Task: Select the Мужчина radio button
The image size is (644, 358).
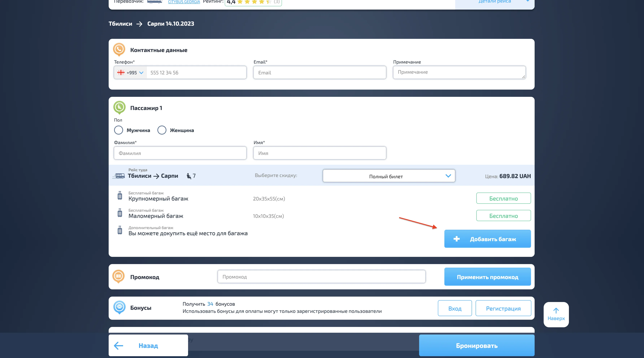Action: point(119,130)
